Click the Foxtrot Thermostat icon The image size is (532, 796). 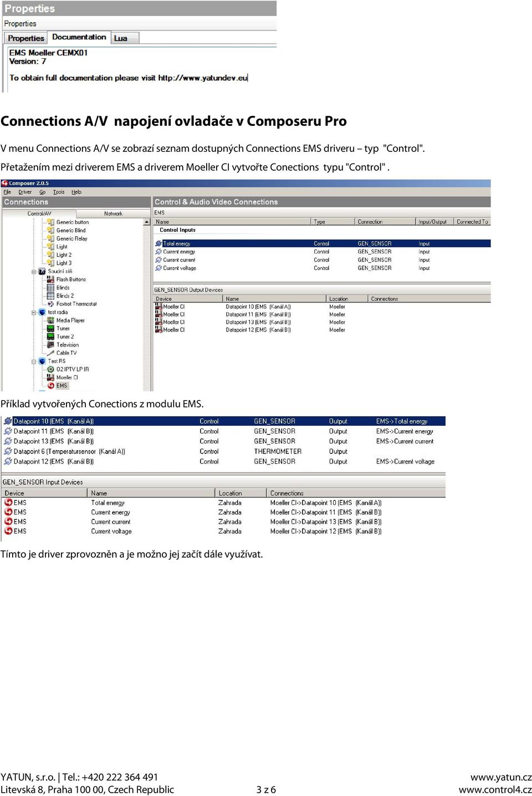click(x=50, y=304)
